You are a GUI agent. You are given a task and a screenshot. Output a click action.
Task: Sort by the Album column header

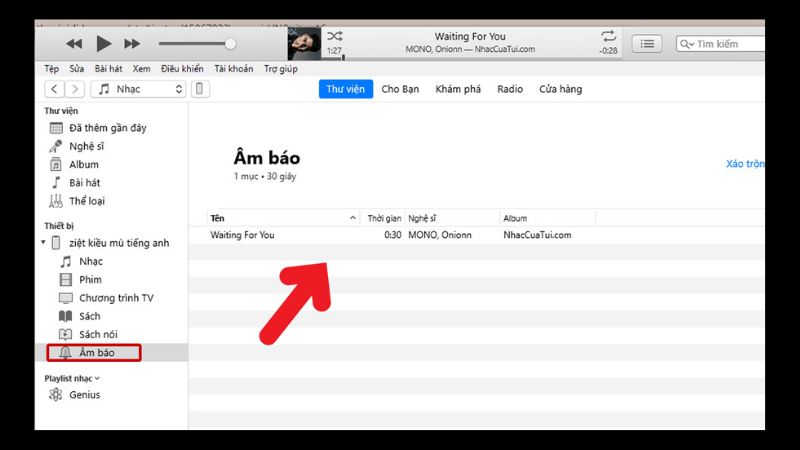(547, 218)
